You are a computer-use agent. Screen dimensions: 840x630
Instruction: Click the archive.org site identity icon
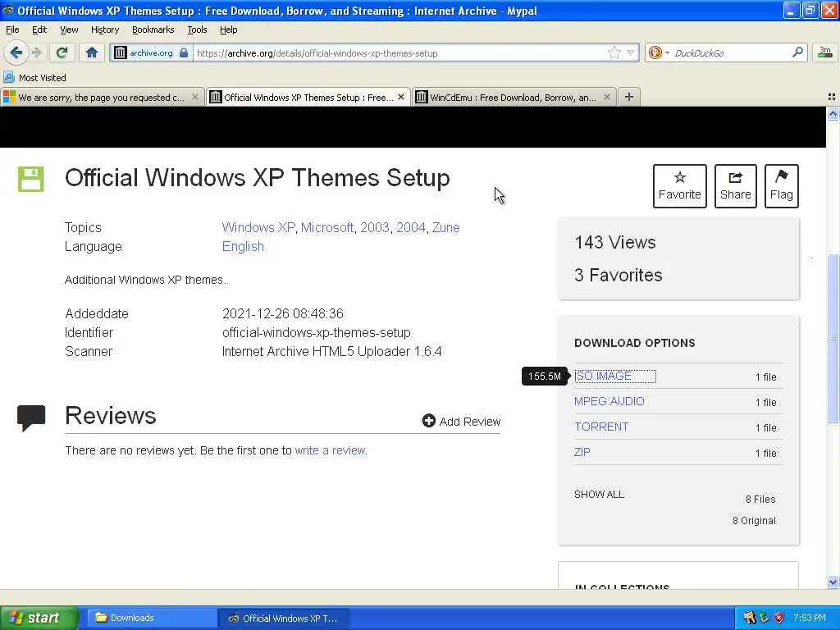pyautogui.click(x=121, y=52)
